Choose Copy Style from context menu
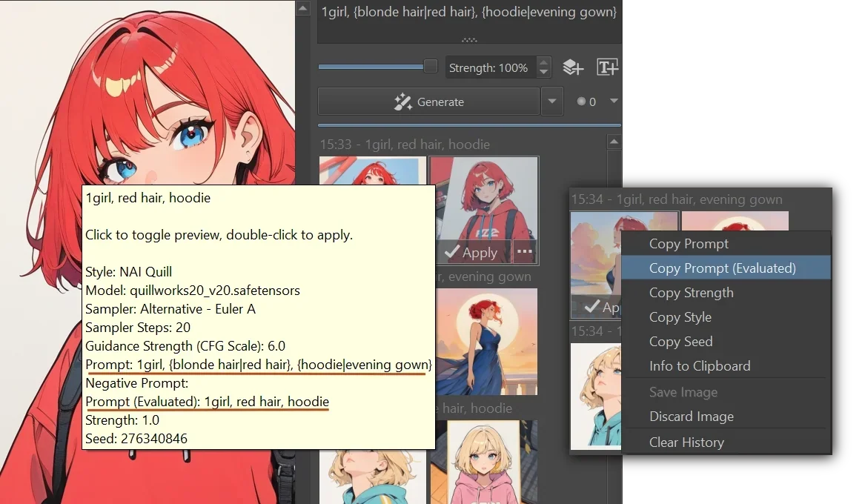 coord(680,317)
